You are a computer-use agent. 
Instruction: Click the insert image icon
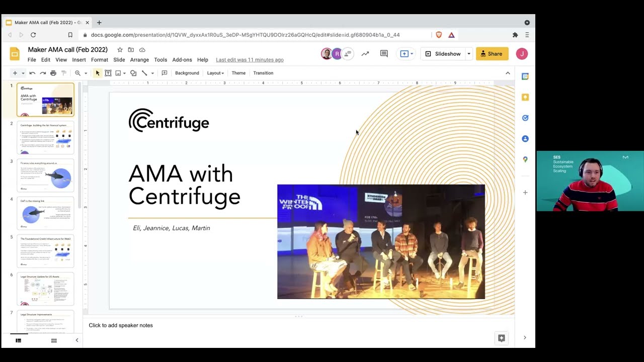tap(118, 73)
